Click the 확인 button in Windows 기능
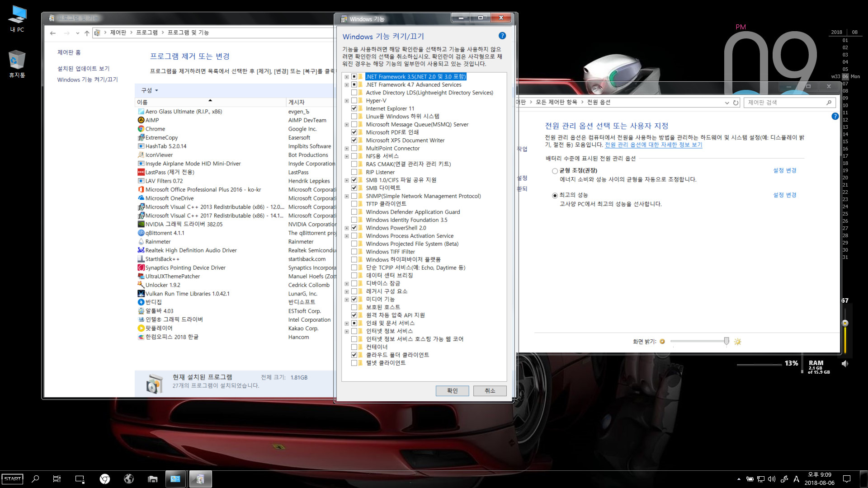This screenshot has height=488, width=868. pyautogui.click(x=452, y=391)
